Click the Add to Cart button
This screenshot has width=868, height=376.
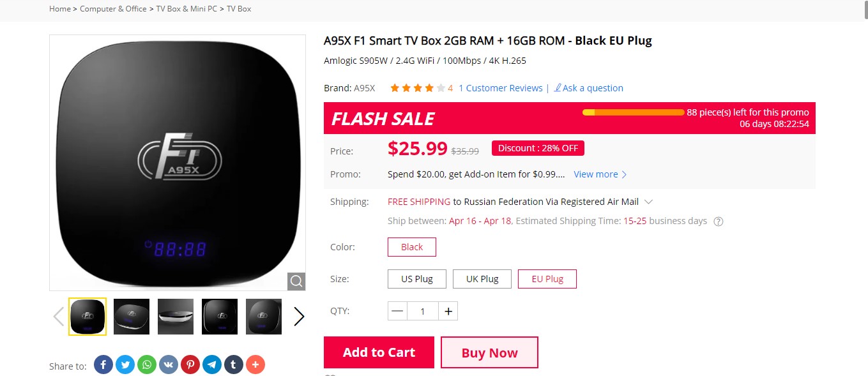coord(379,352)
